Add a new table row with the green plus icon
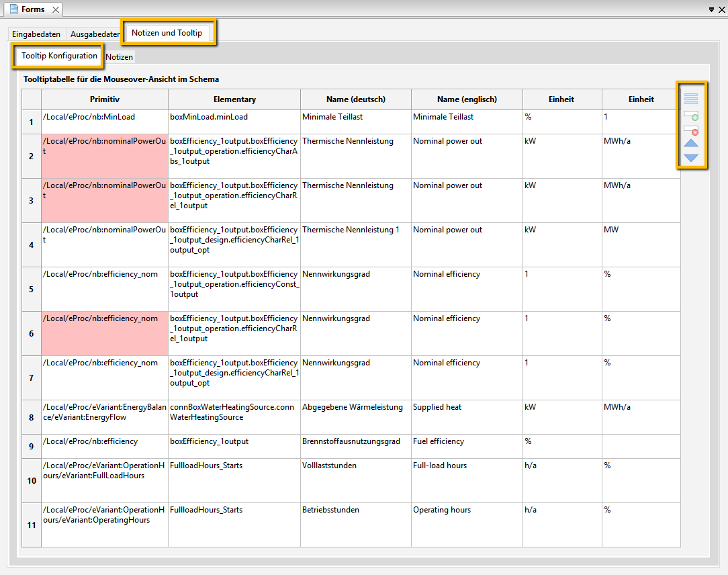This screenshot has height=575, width=728. point(691,115)
